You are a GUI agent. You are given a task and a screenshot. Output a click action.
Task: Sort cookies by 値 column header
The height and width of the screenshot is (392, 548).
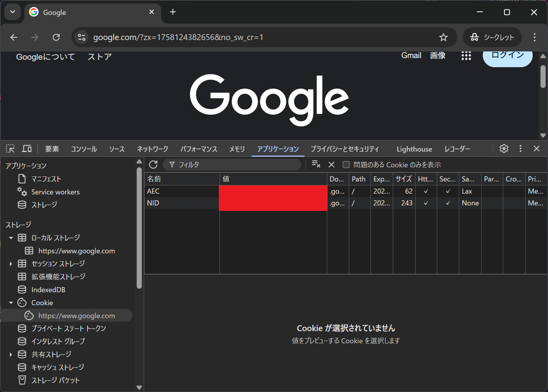[x=273, y=179]
